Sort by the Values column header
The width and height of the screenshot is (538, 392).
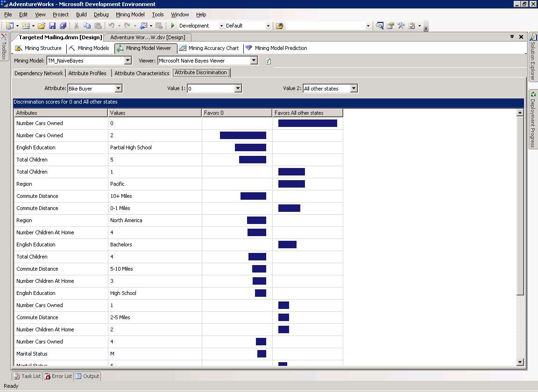(155, 113)
